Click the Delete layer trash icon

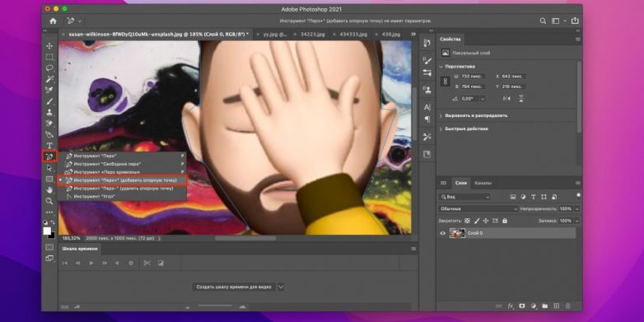567,306
